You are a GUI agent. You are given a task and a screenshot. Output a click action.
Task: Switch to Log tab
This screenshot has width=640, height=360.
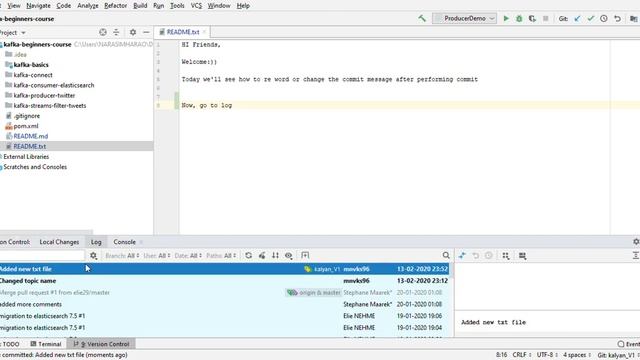tap(96, 242)
